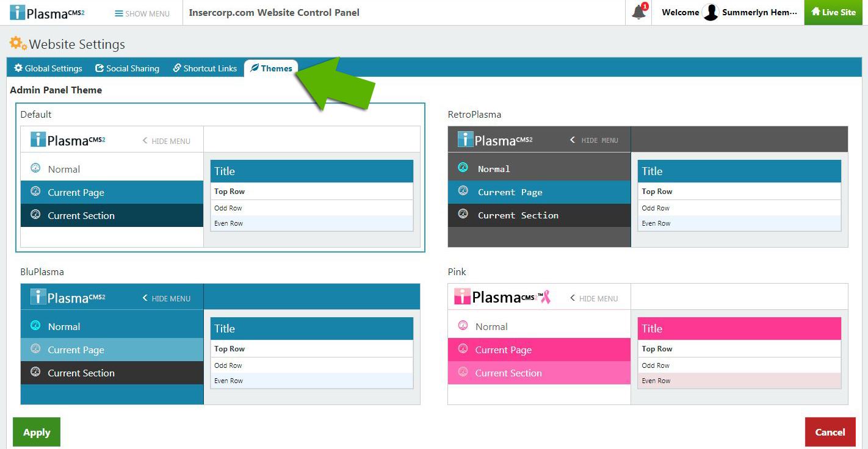Click 'Top Row' in Pink theme table
The height and width of the screenshot is (449, 868).
pyautogui.click(x=657, y=349)
